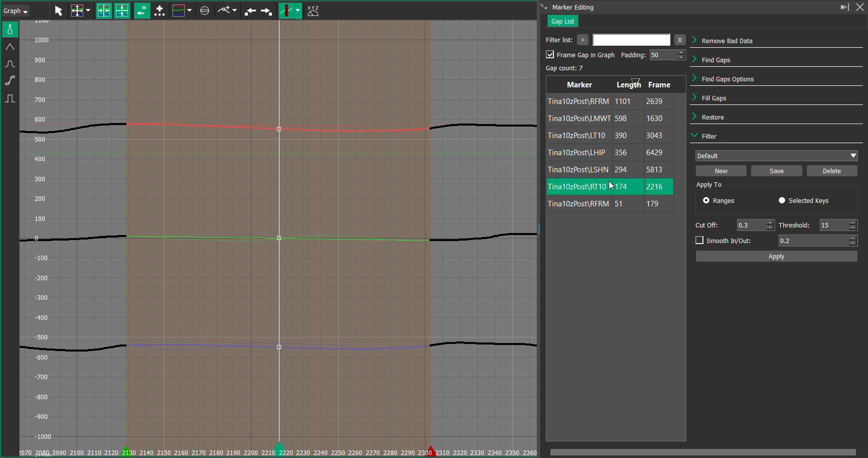Select the arrow pointer tool in graph toolbar
The height and width of the screenshot is (458, 868).
tap(59, 11)
